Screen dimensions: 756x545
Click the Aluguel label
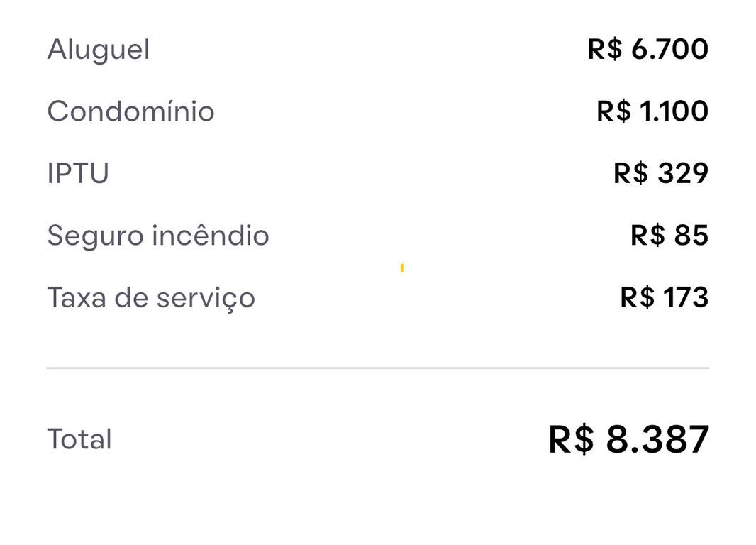pos(98,50)
